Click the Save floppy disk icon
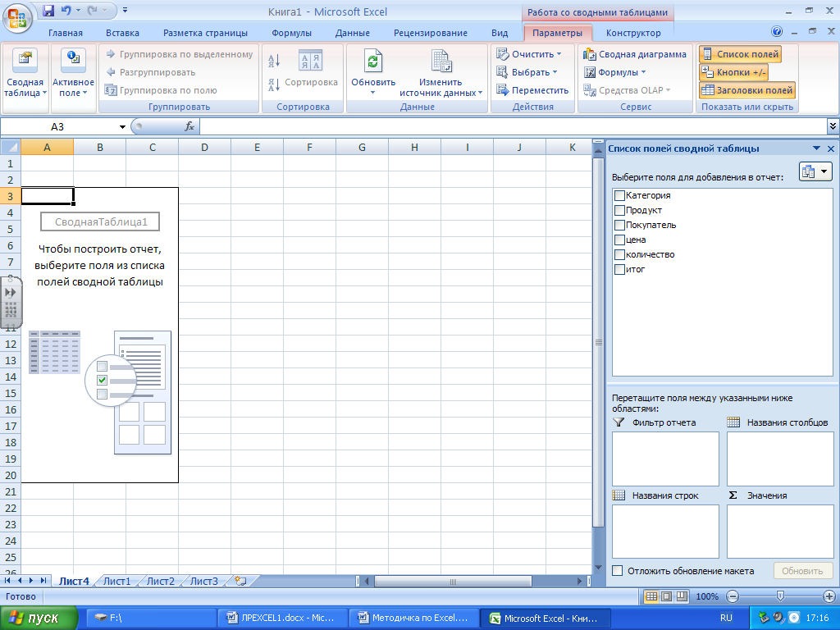Image resolution: width=840 pixels, height=630 pixels. 48,10
